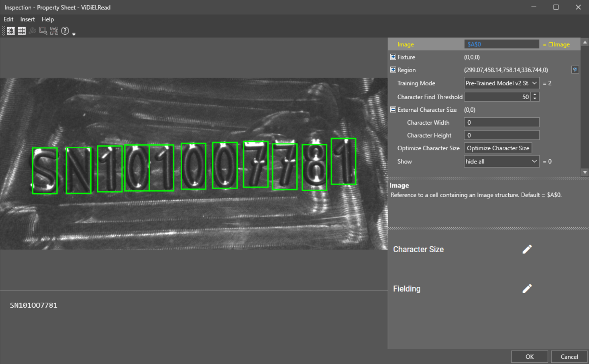The height and width of the screenshot is (364, 589).
Task: Click the pencil icon beside Fielding
Action: pos(527,289)
